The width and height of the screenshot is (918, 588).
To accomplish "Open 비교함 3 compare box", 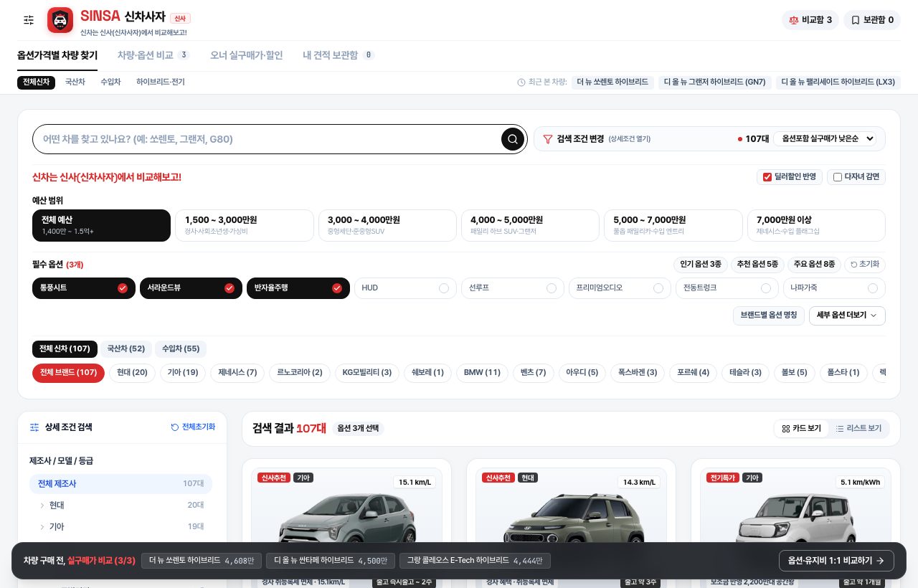I will (x=810, y=20).
